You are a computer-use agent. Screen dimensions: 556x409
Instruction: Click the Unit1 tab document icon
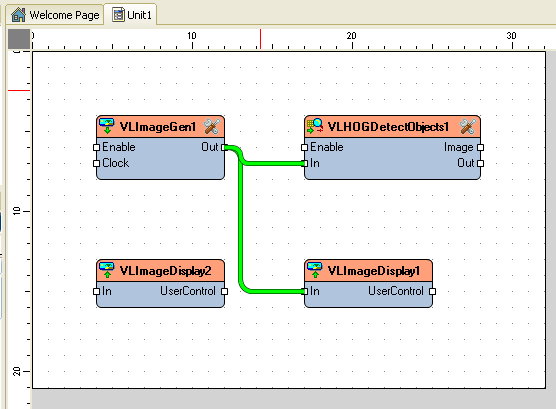coord(118,15)
